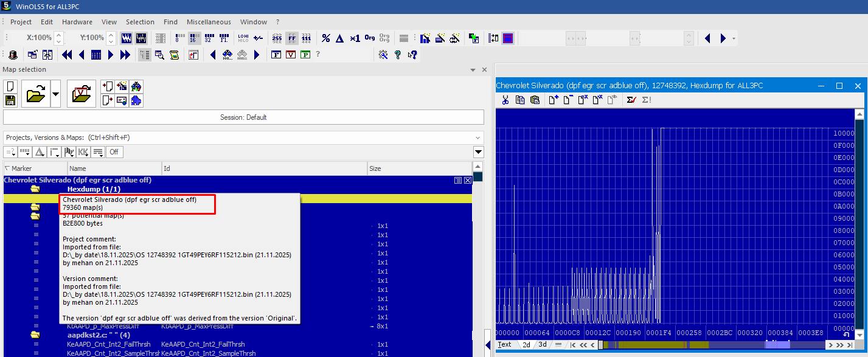Jump to last with double right arrows
868x357 pixels.
pos(125,55)
